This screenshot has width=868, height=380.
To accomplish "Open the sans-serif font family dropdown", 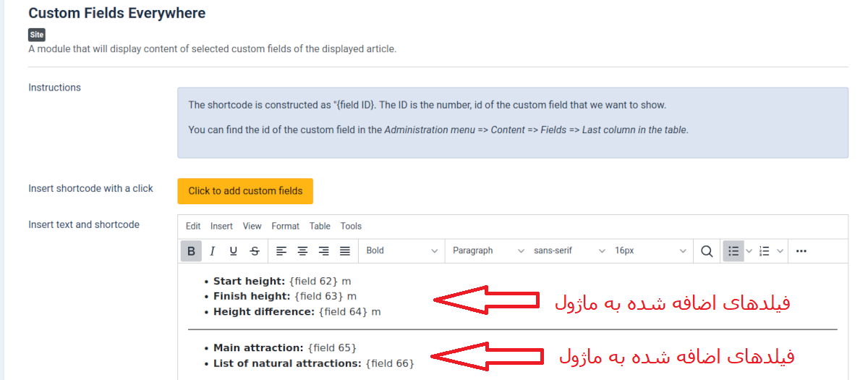I will pos(569,251).
